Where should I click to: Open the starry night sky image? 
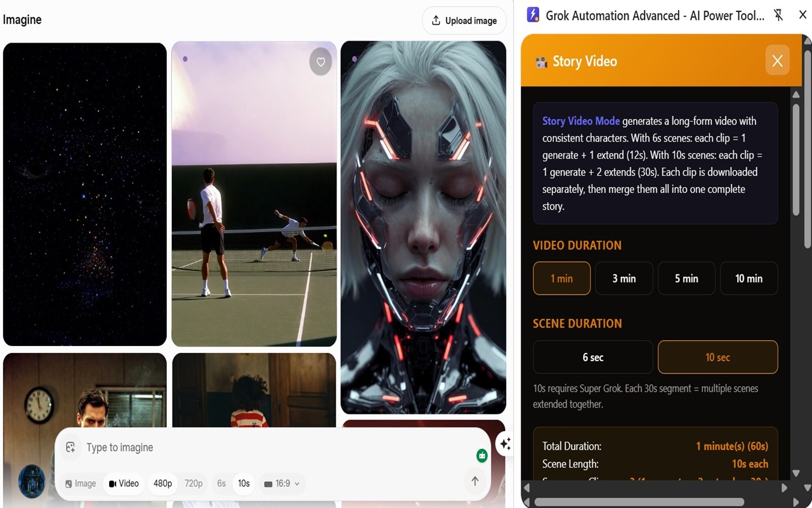click(x=85, y=194)
